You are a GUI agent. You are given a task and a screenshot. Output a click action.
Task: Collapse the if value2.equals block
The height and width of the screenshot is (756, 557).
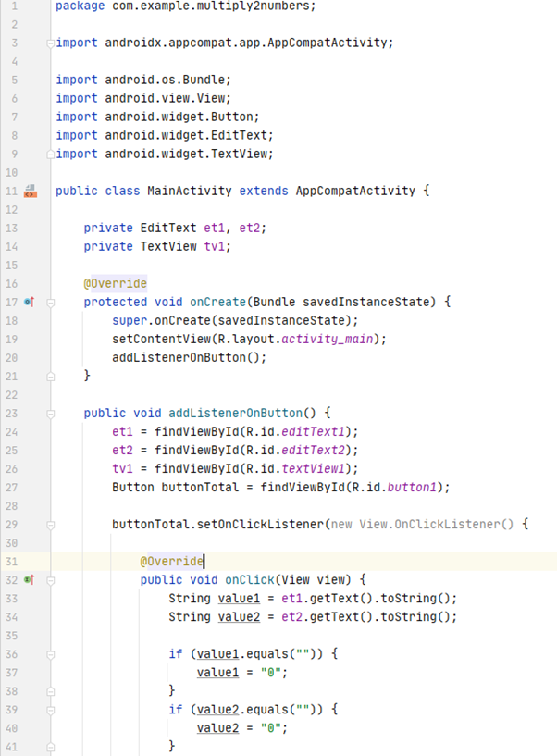(50, 711)
